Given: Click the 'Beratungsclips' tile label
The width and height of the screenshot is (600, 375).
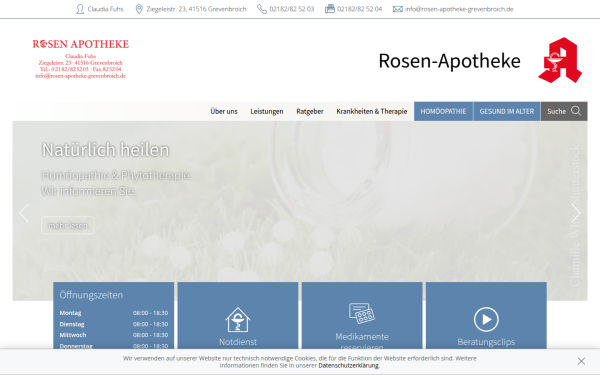Looking at the screenshot, I should coord(486,342).
